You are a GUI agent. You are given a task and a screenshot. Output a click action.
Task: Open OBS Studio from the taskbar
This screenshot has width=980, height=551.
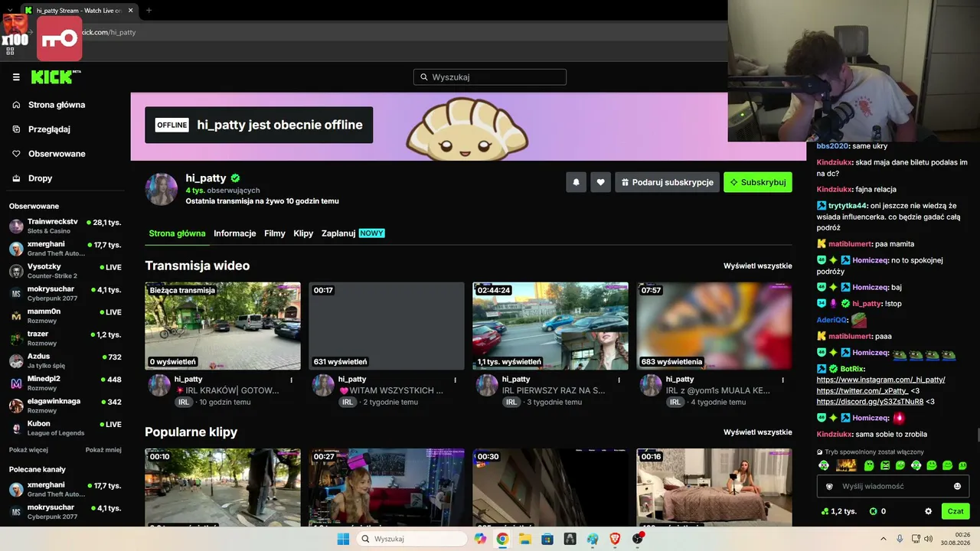(638, 539)
